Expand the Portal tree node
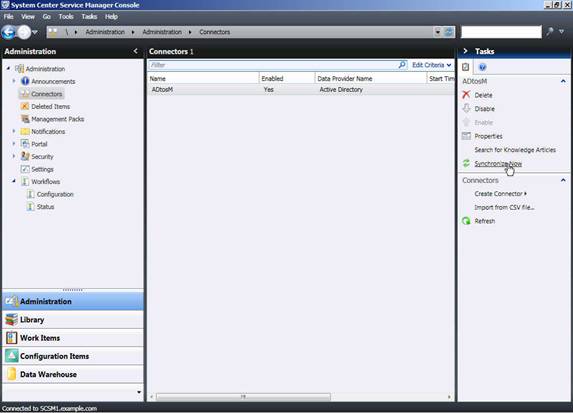Viewport: 573px width, 413px height. [x=14, y=144]
